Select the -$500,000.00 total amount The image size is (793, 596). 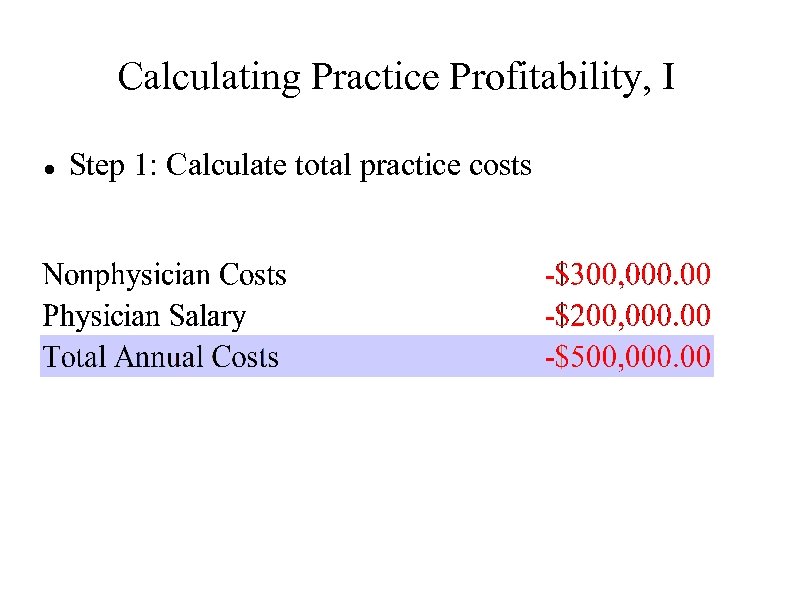(x=627, y=357)
